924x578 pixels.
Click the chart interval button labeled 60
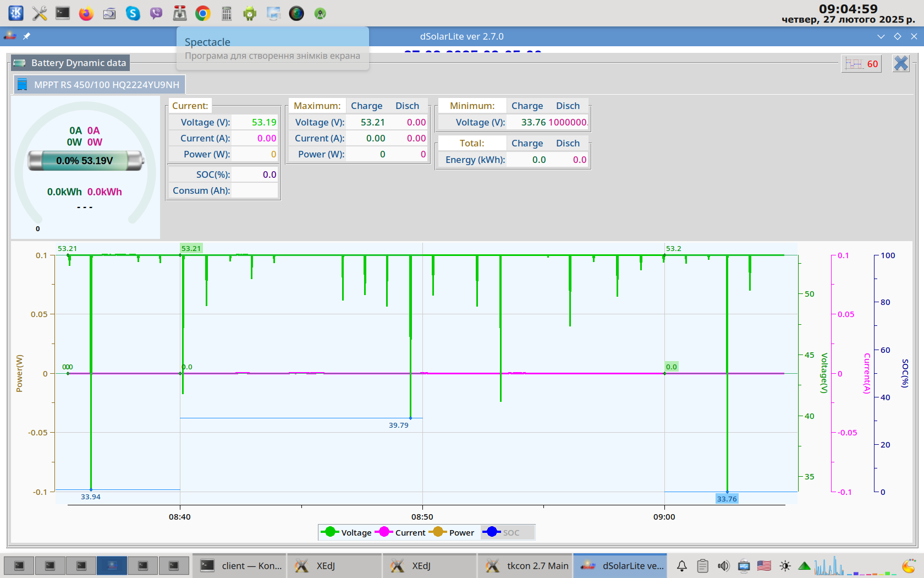point(861,64)
